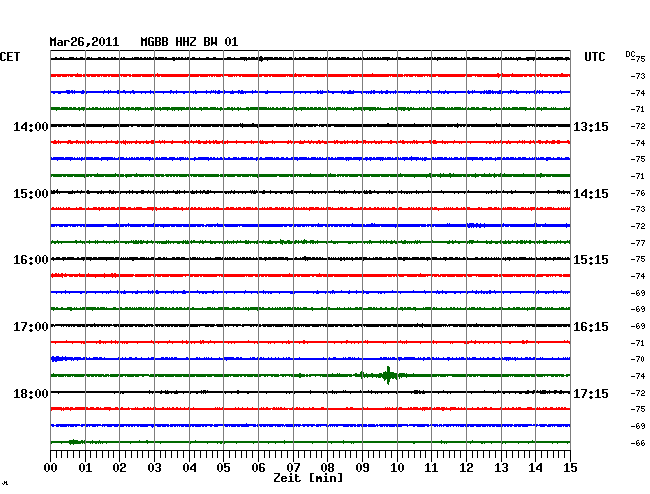The image size is (650, 494).
Task: Click the DC value "-66"
Action: point(638,443)
